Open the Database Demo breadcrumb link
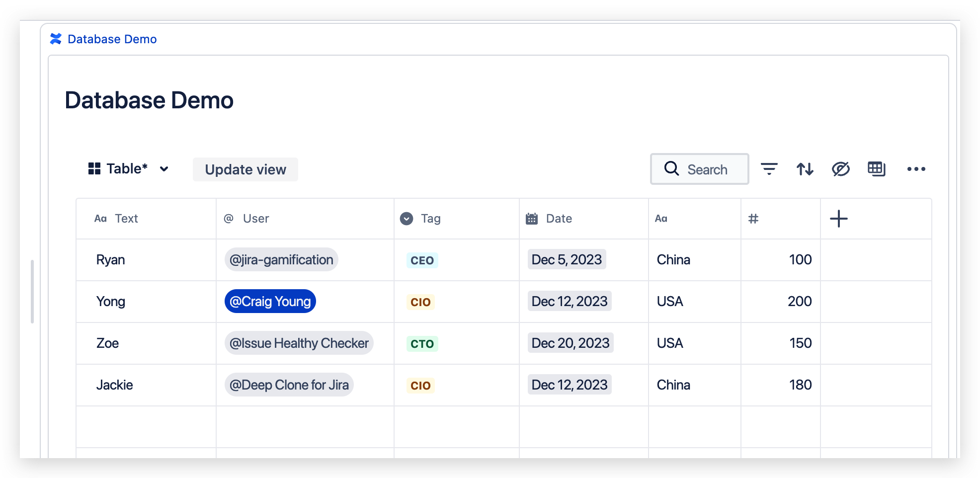The image size is (980, 478). [x=112, y=39]
